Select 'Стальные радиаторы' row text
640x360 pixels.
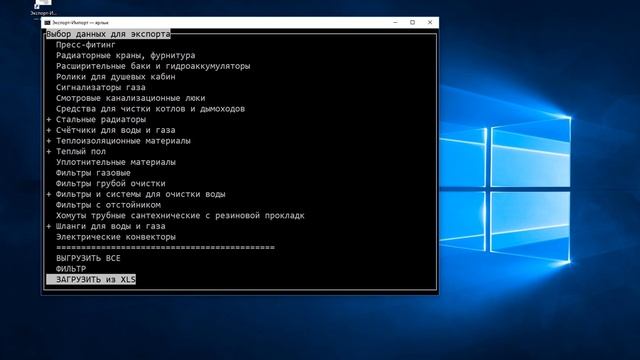click(101, 120)
